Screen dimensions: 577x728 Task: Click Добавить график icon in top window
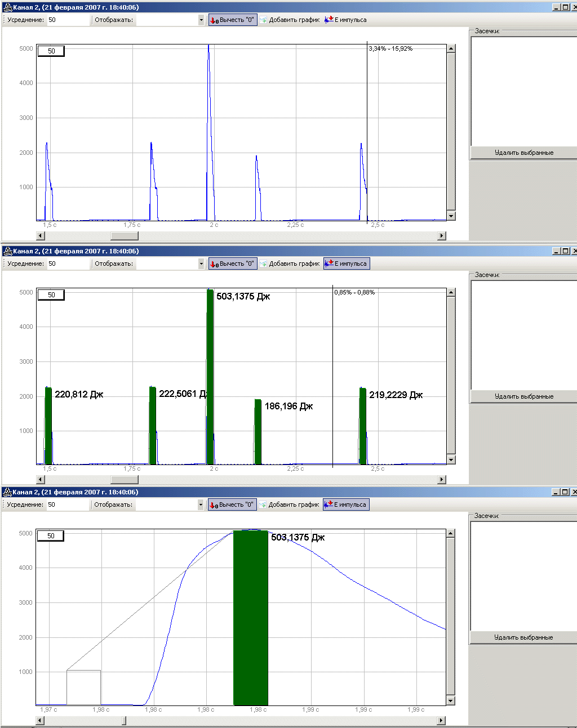click(263, 20)
